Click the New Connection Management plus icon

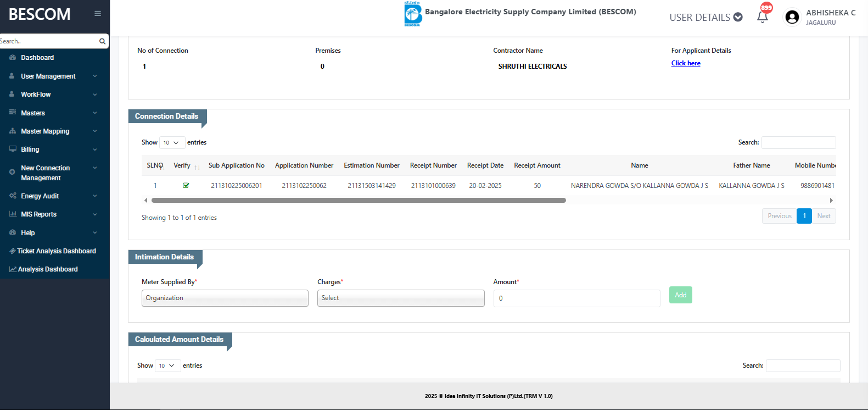click(x=12, y=172)
